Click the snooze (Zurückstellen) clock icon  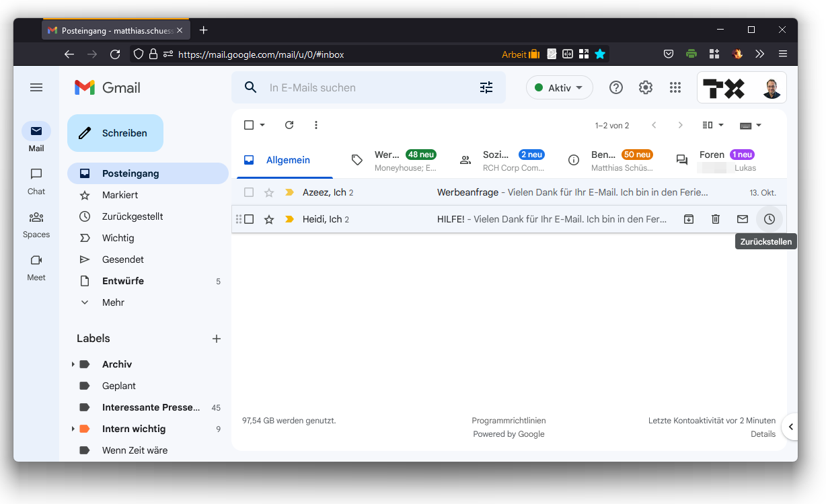(x=769, y=219)
